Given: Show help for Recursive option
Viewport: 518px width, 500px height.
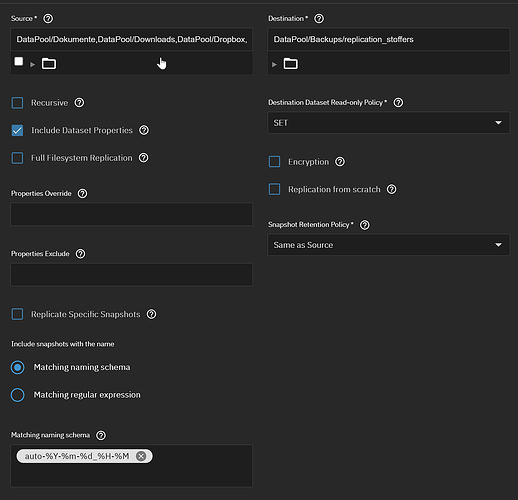Looking at the screenshot, I should click(x=79, y=103).
